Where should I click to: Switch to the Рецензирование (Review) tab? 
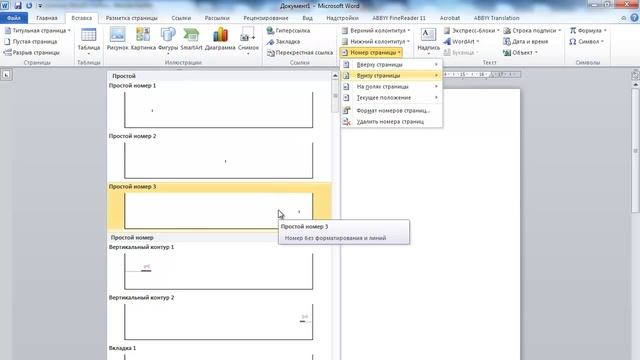pyautogui.click(x=266, y=18)
